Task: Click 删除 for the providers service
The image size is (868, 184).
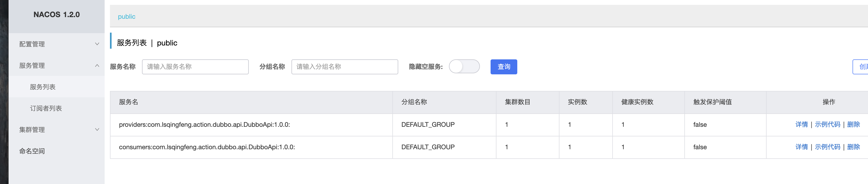Action: 853,125
